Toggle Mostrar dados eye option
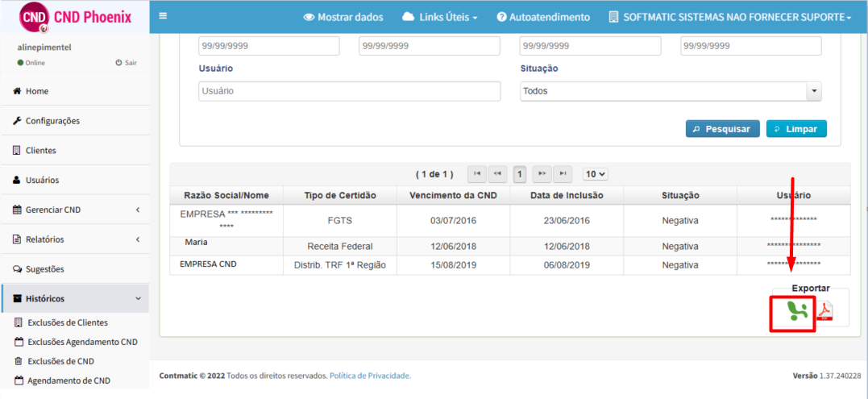 343,17
